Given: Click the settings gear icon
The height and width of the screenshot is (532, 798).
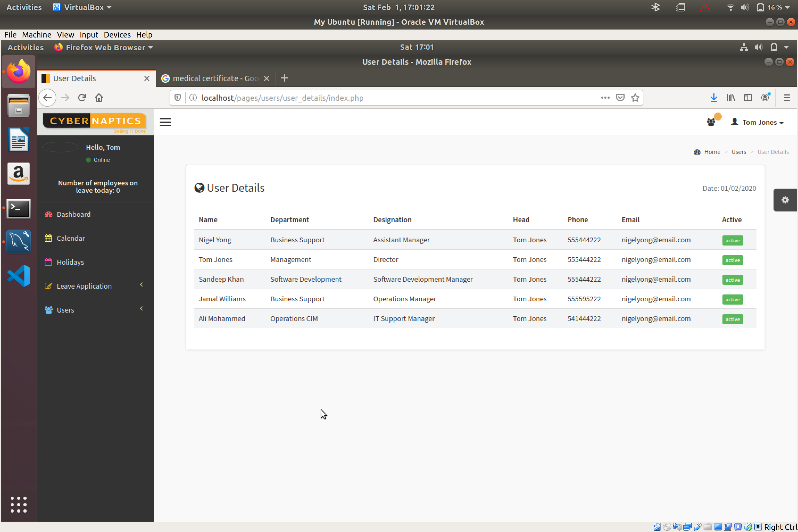Looking at the screenshot, I should pos(785,200).
